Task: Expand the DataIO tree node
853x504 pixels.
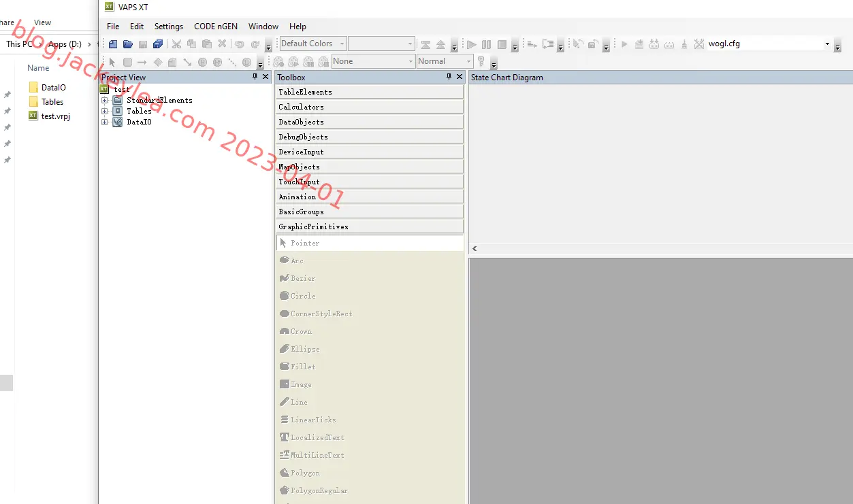Action: tap(105, 122)
